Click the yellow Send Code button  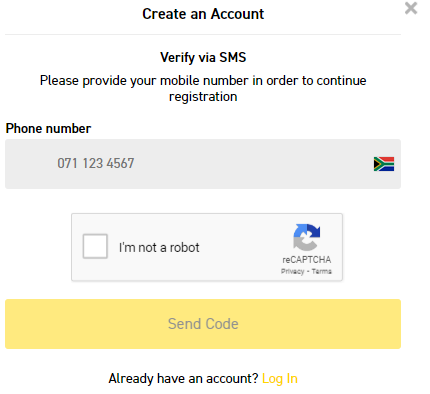tap(203, 324)
